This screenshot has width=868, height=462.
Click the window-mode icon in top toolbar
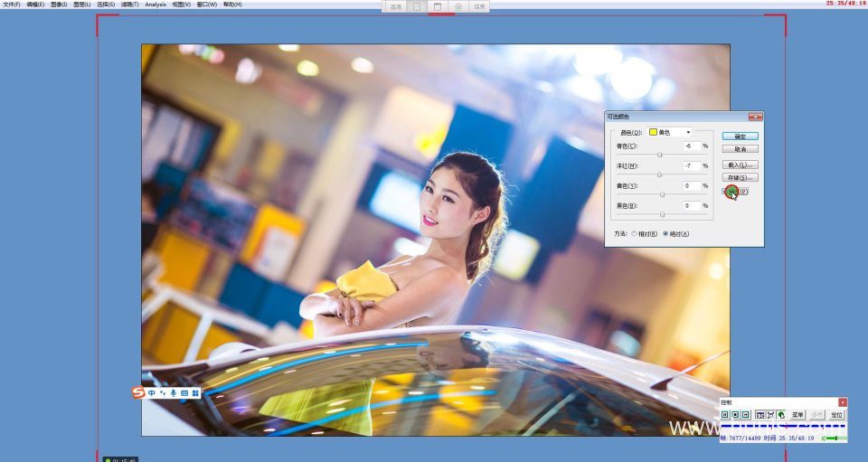[x=438, y=6]
